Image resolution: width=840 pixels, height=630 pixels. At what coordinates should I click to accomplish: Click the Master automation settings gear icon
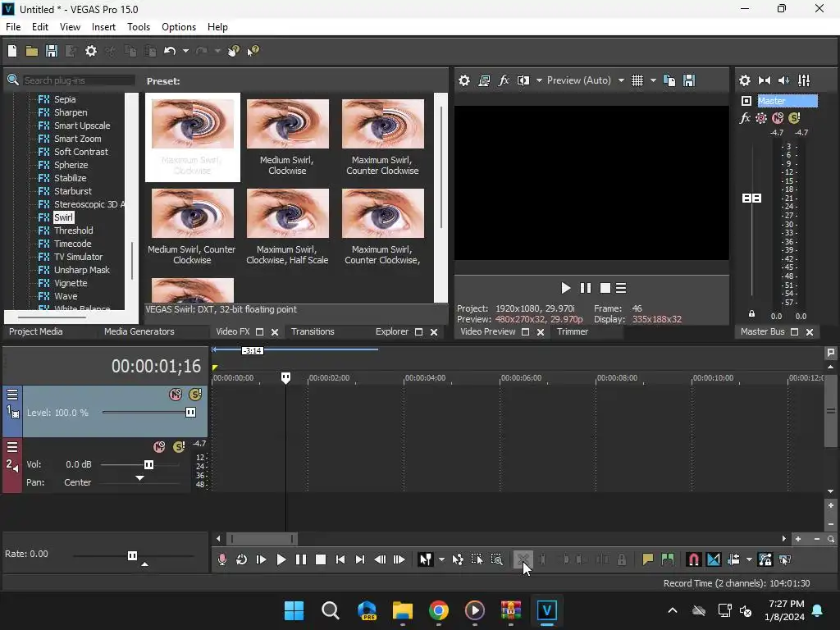pyautogui.click(x=761, y=118)
